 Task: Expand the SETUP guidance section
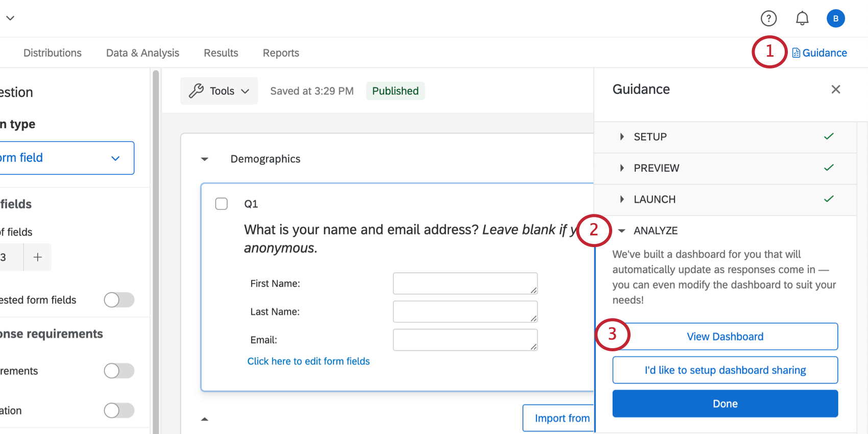(622, 137)
